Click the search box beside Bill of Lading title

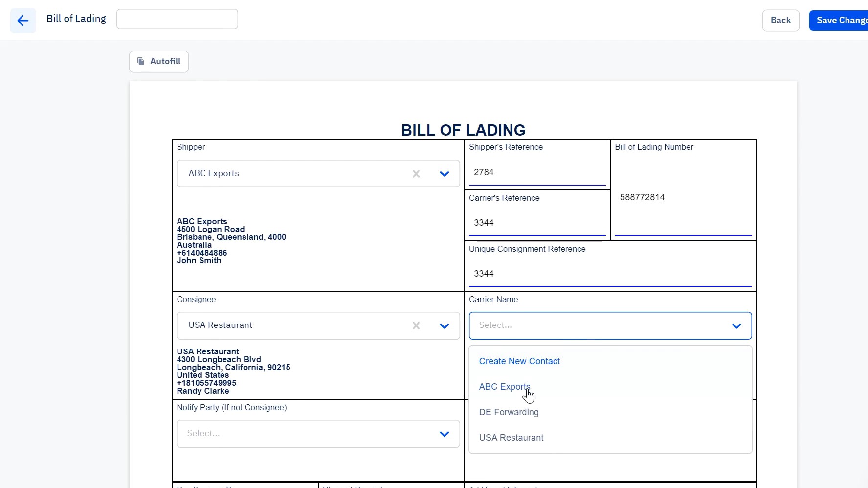tap(177, 19)
